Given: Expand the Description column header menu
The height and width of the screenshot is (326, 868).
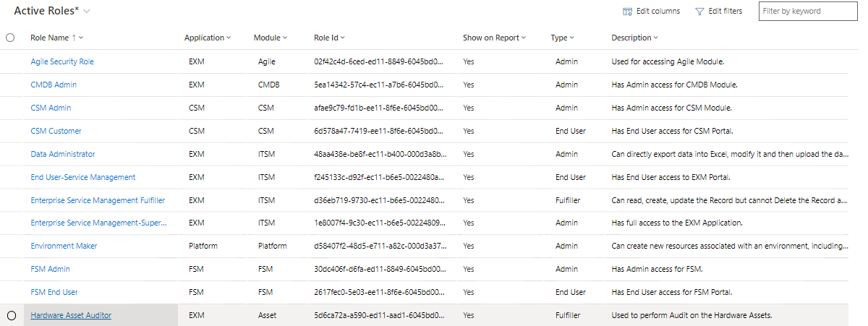Looking at the screenshot, I should point(655,38).
